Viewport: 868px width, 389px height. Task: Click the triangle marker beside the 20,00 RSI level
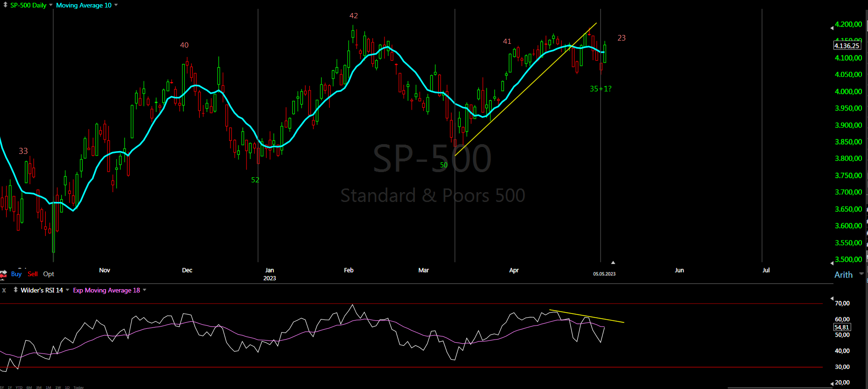point(832,384)
